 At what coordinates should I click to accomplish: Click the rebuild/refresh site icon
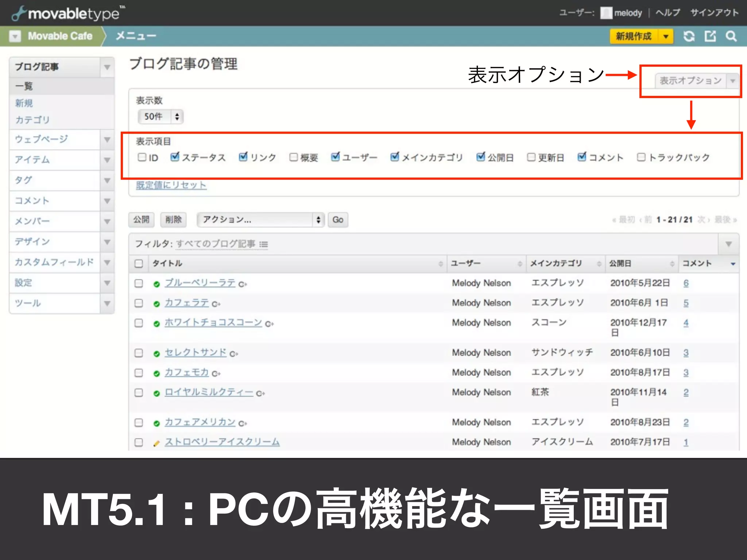689,36
